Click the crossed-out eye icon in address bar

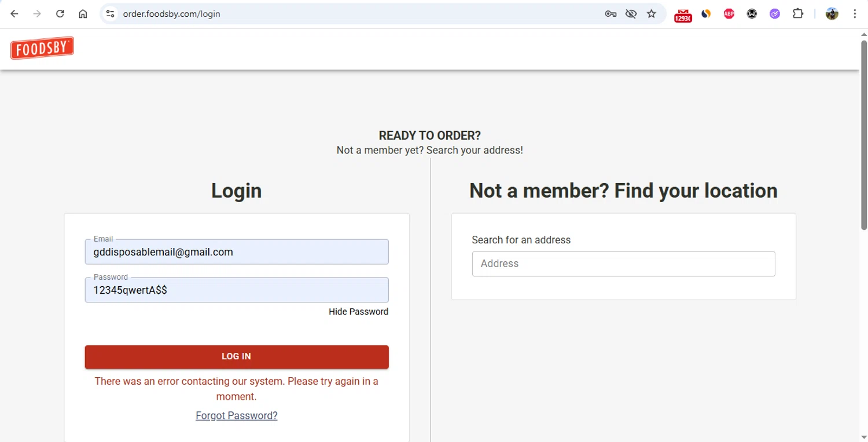tap(631, 14)
